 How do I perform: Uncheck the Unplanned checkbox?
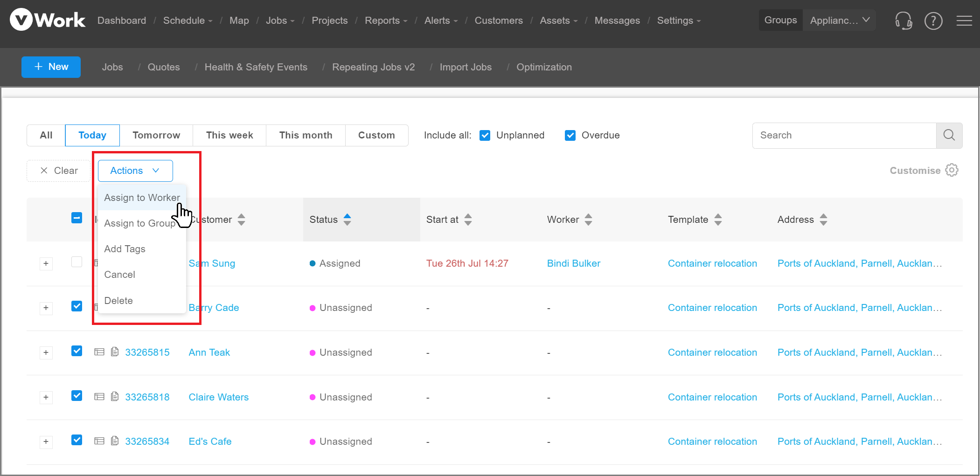pyautogui.click(x=485, y=135)
